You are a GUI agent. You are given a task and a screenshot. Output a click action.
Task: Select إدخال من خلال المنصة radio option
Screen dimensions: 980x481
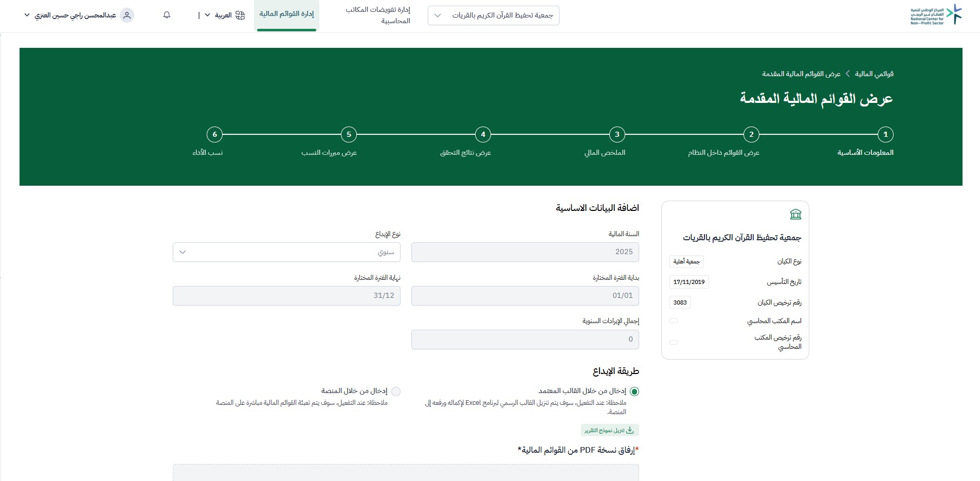tap(396, 391)
